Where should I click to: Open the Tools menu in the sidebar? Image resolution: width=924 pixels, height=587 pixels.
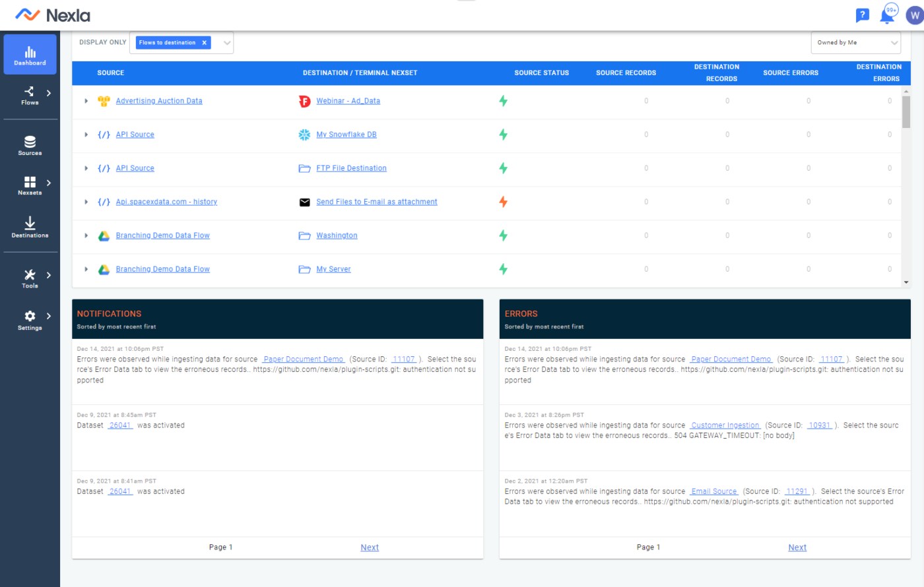tap(30, 278)
